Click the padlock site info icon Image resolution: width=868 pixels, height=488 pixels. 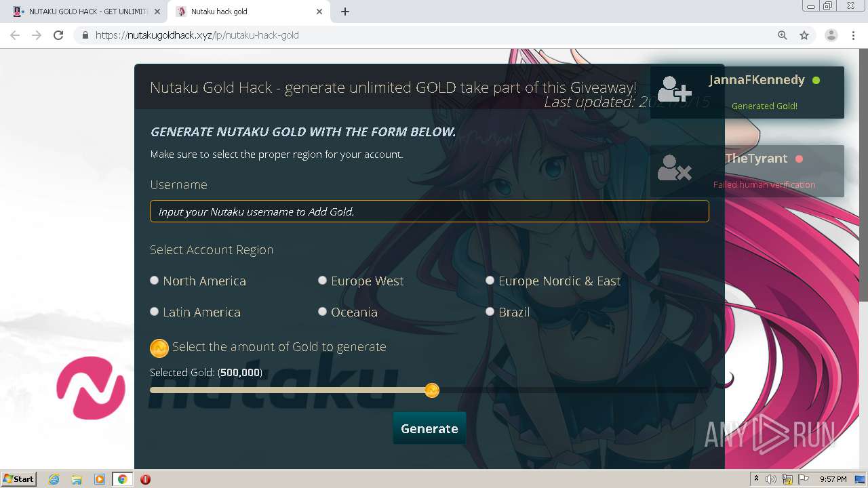click(x=85, y=35)
